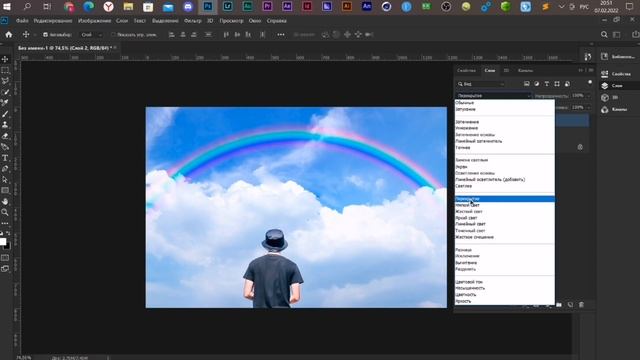Click the three-dots more options in options bar
The width and height of the screenshot is (640, 360).
pyautogui.click(x=281, y=35)
